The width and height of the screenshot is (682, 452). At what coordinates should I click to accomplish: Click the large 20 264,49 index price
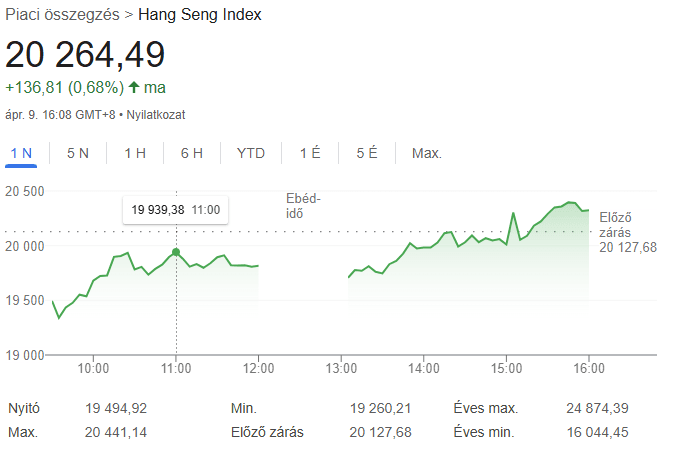click(x=85, y=55)
